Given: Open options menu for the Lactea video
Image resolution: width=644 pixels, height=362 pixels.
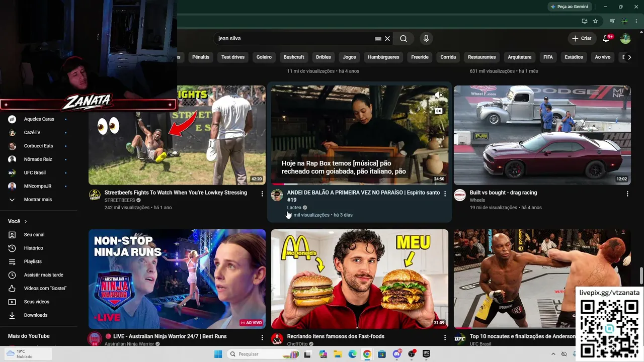Looking at the screenshot, I should pyautogui.click(x=445, y=194).
